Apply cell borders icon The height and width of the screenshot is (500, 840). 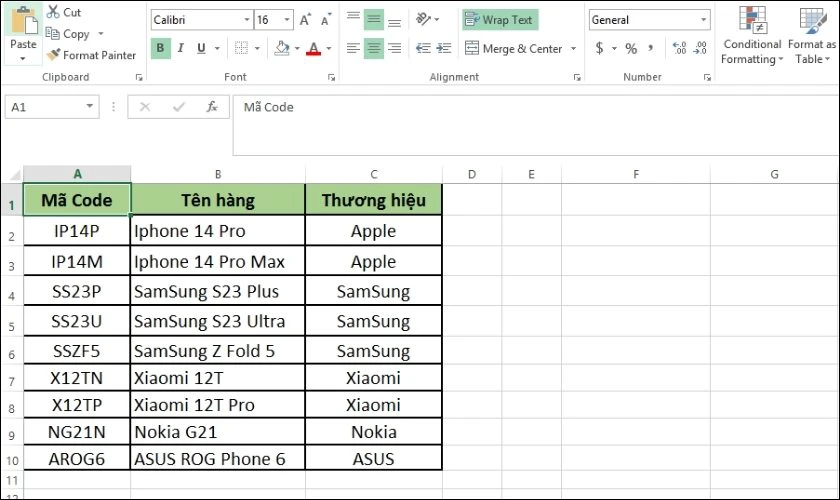click(x=242, y=48)
